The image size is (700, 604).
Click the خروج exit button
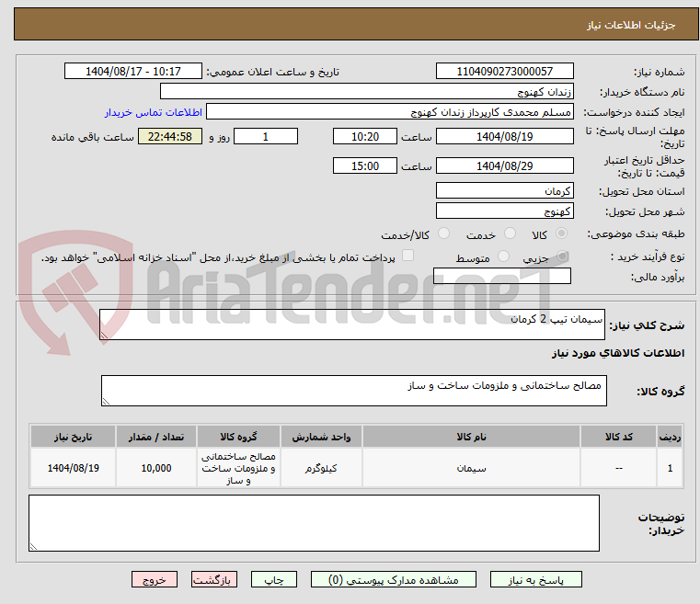tap(154, 579)
